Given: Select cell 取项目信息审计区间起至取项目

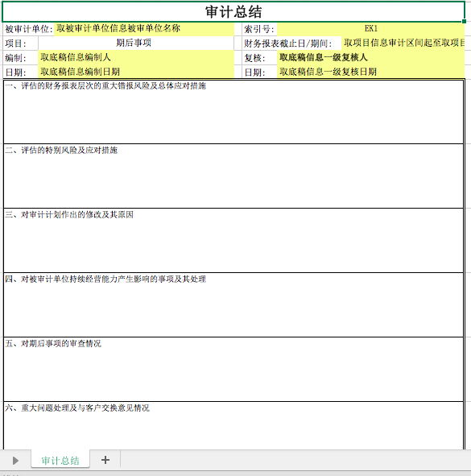Looking at the screenshot, I should (x=403, y=43).
